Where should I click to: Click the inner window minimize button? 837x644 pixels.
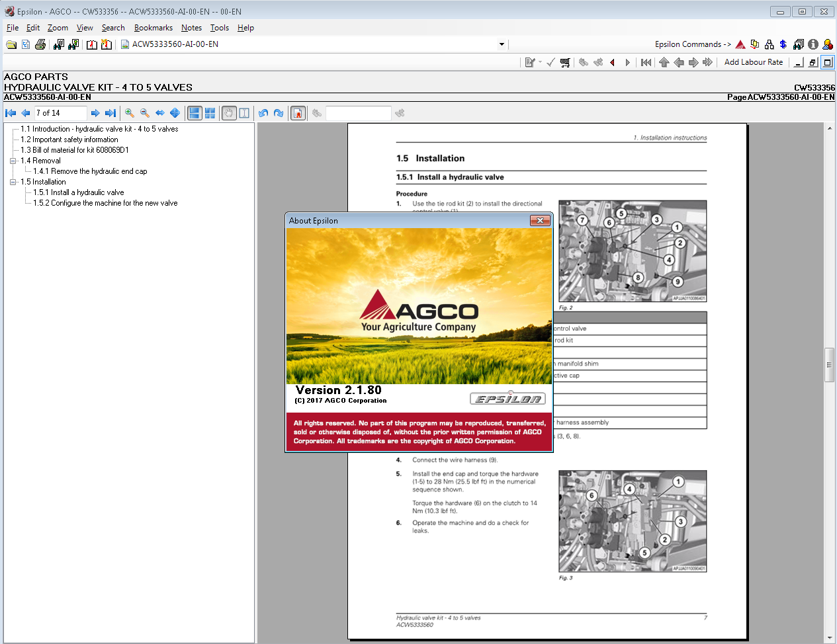point(799,62)
